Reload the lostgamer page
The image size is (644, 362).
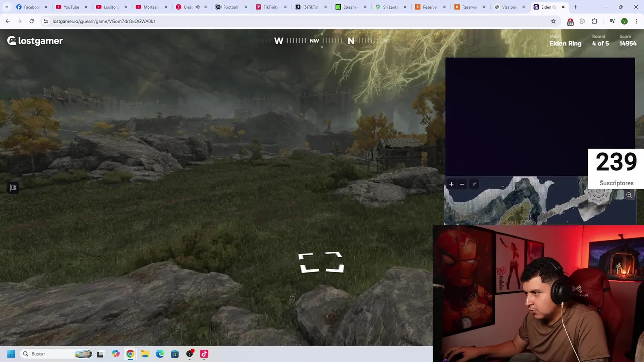coord(31,21)
